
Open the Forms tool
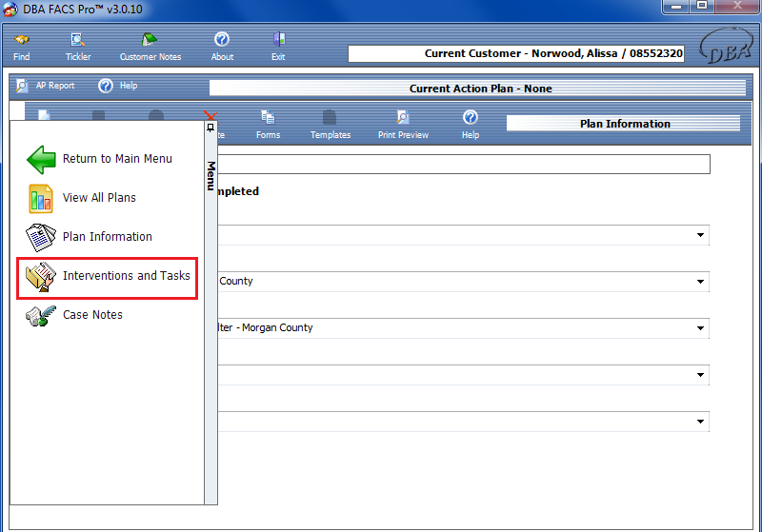(x=268, y=124)
